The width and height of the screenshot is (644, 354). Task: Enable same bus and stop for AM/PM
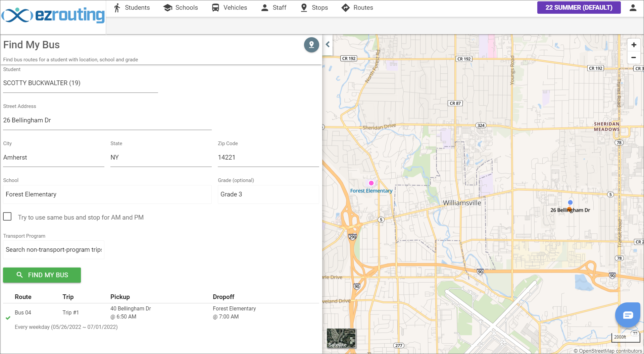pyautogui.click(x=7, y=217)
